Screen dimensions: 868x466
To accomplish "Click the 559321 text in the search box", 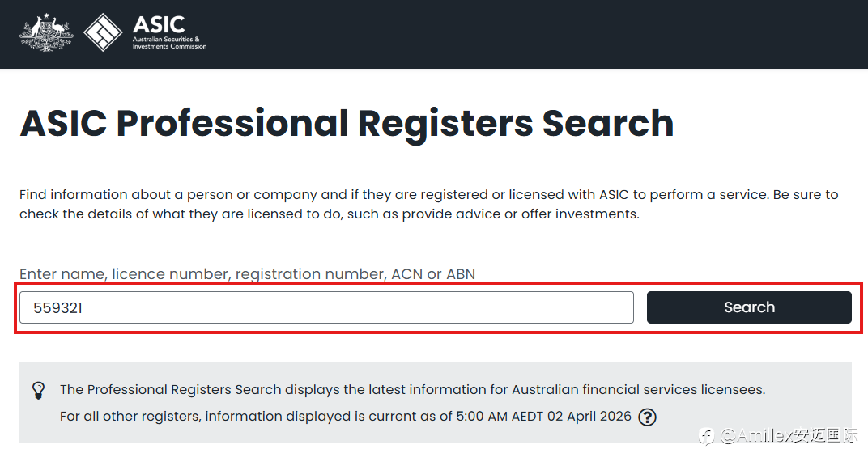I will click(57, 307).
